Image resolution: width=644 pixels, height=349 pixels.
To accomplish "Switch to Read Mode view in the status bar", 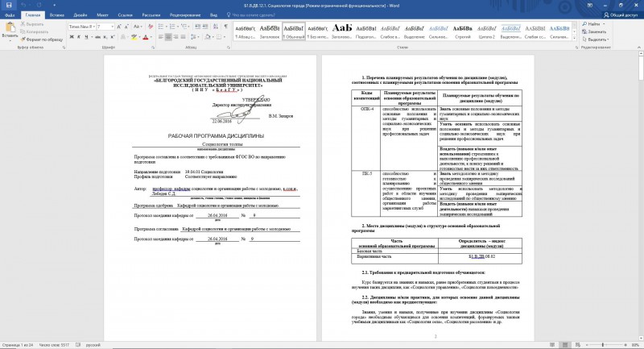I will pos(552,345).
